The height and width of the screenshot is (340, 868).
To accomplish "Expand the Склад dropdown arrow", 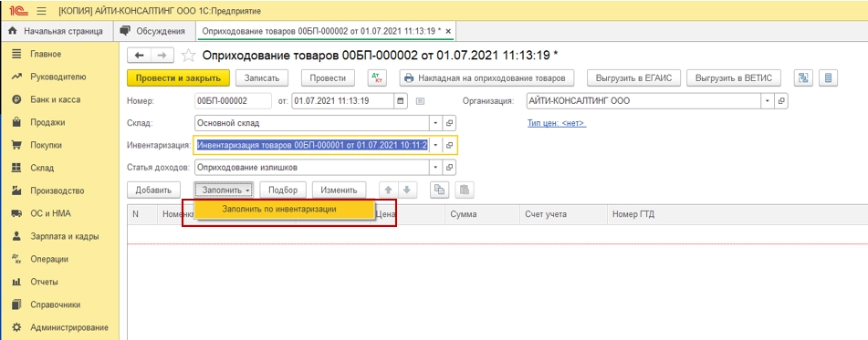I will click(x=435, y=123).
